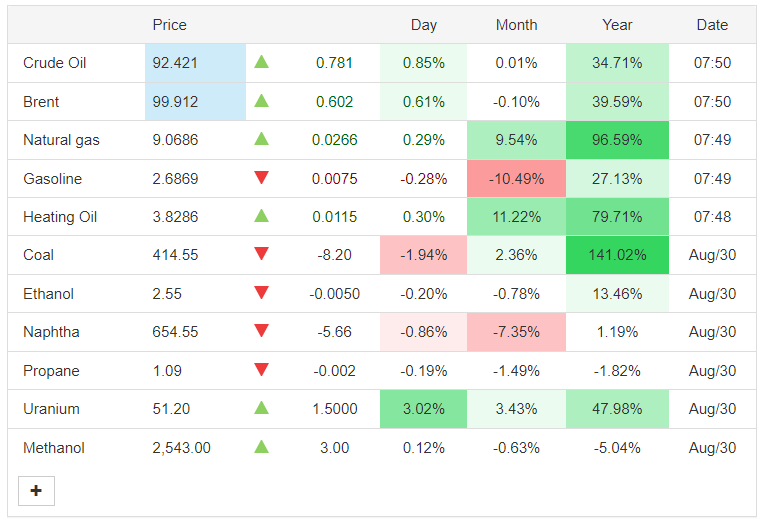Click the Price column header

pyautogui.click(x=170, y=25)
